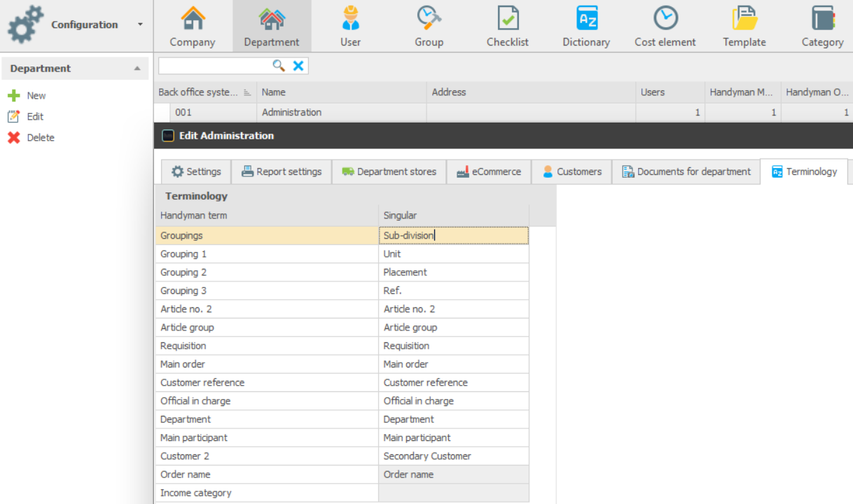
Task: Switch to the eCommerce tab
Action: click(489, 171)
